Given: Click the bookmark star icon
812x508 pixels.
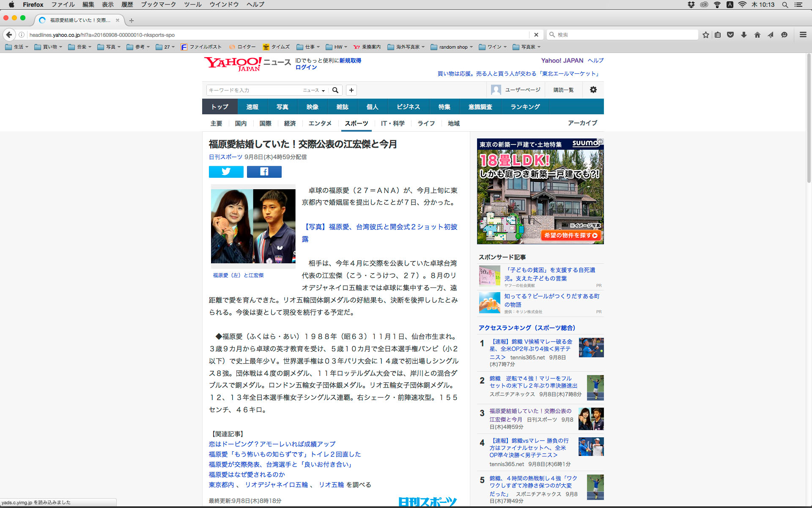Looking at the screenshot, I should click(705, 35).
